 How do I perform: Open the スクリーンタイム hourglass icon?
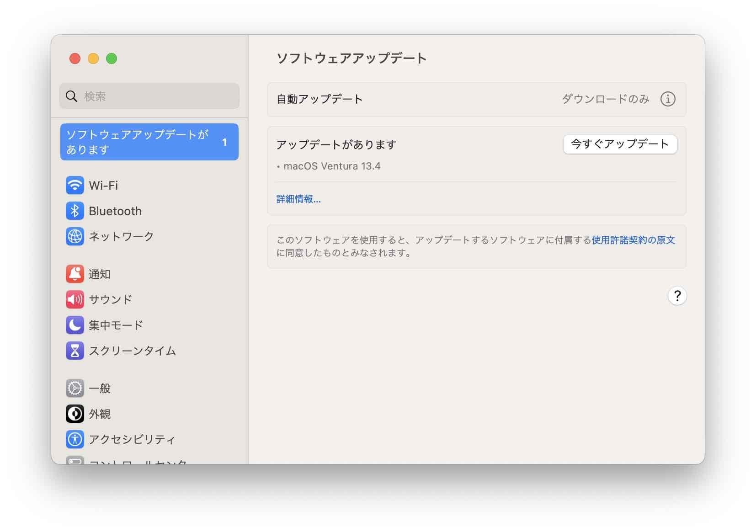(x=75, y=351)
